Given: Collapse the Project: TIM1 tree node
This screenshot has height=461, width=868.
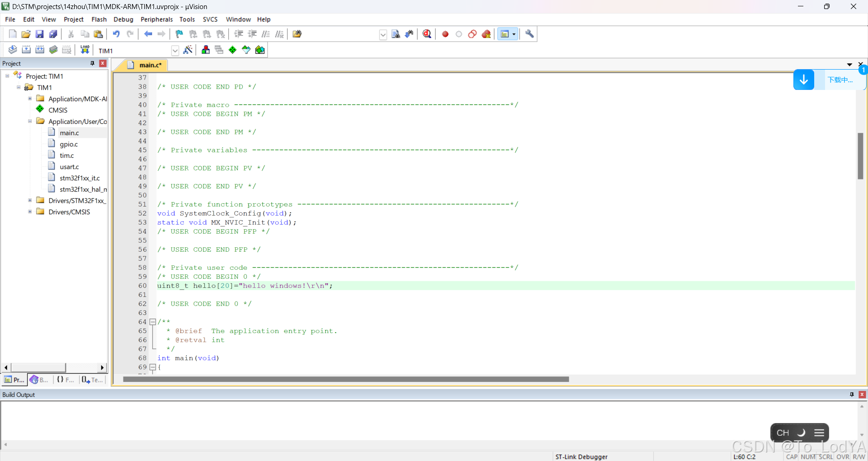Looking at the screenshot, I should pyautogui.click(x=7, y=76).
